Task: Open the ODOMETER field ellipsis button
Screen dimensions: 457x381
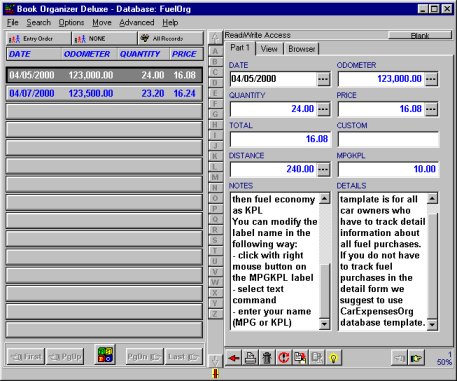Action: coord(431,79)
